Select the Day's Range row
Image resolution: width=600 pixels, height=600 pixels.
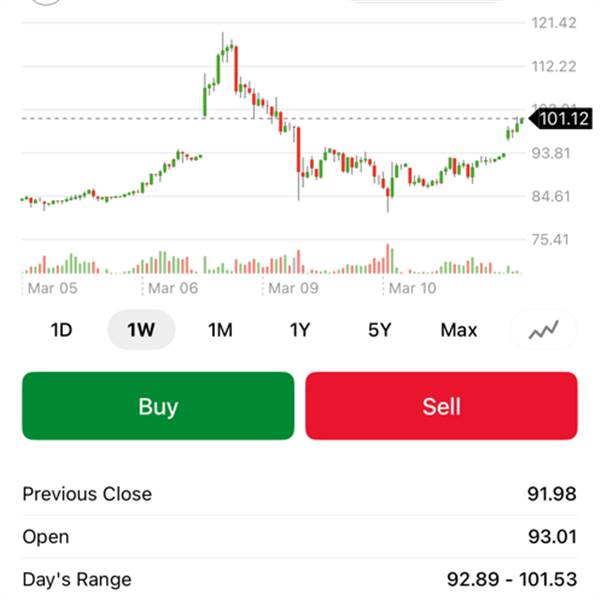tap(300, 579)
